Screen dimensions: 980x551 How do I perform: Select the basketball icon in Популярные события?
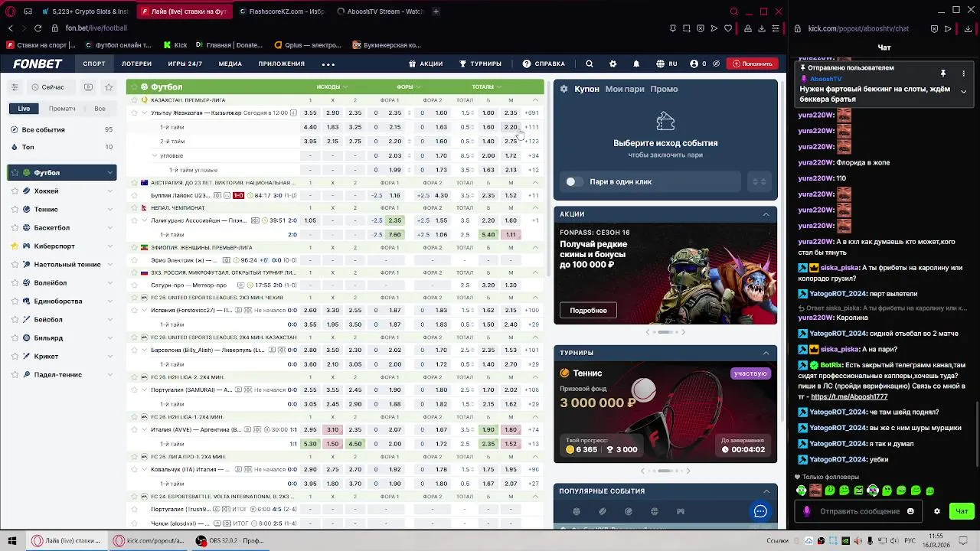point(654,511)
